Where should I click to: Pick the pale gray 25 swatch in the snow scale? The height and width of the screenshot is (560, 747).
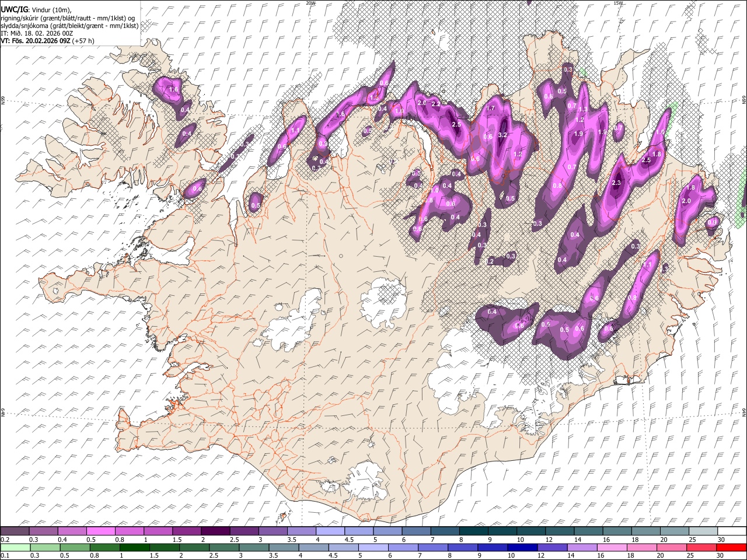(x=702, y=531)
